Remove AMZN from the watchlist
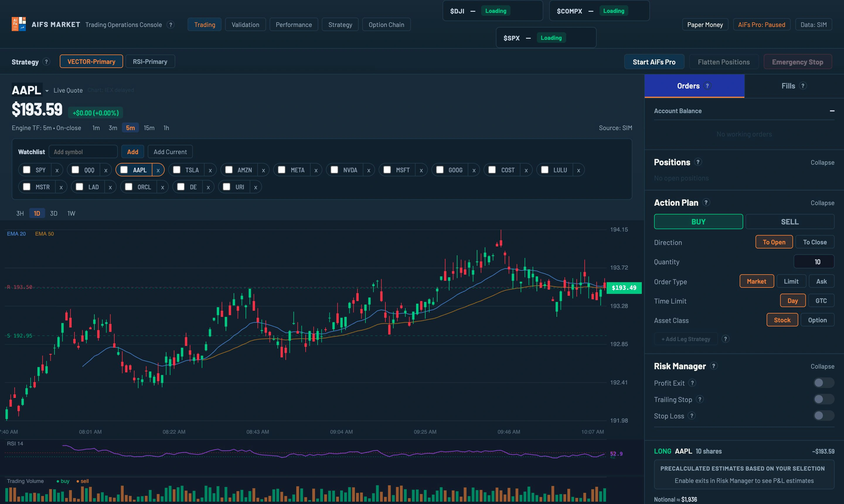The image size is (844, 504). click(263, 170)
